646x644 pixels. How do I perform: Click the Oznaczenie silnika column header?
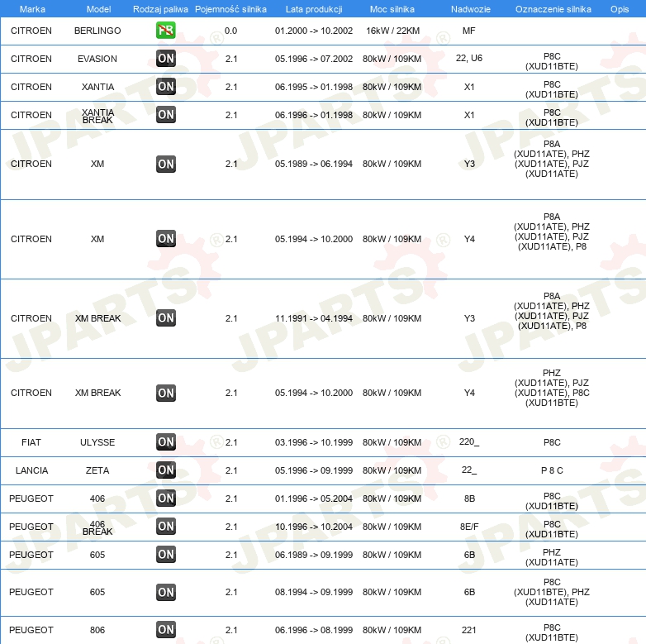pyautogui.click(x=553, y=9)
